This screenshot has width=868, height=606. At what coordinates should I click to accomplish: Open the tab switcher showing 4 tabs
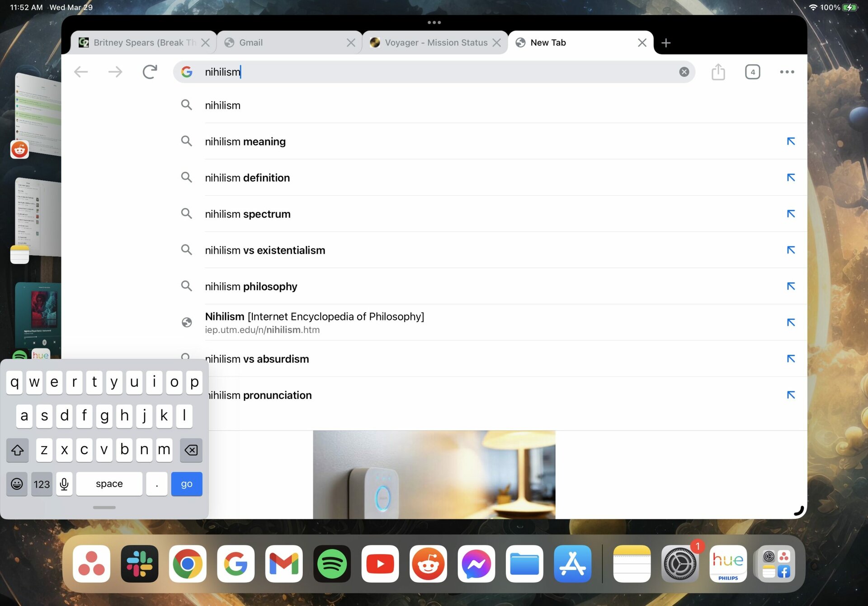[752, 71]
